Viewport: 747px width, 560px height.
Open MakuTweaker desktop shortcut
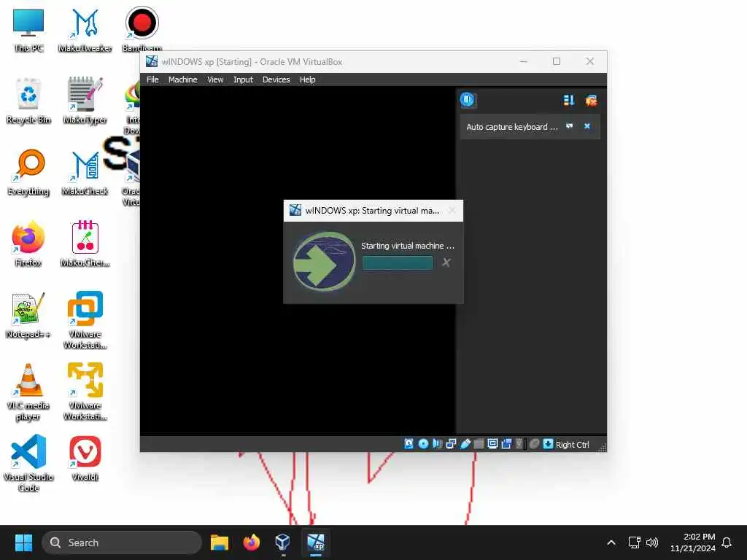click(x=85, y=29)
